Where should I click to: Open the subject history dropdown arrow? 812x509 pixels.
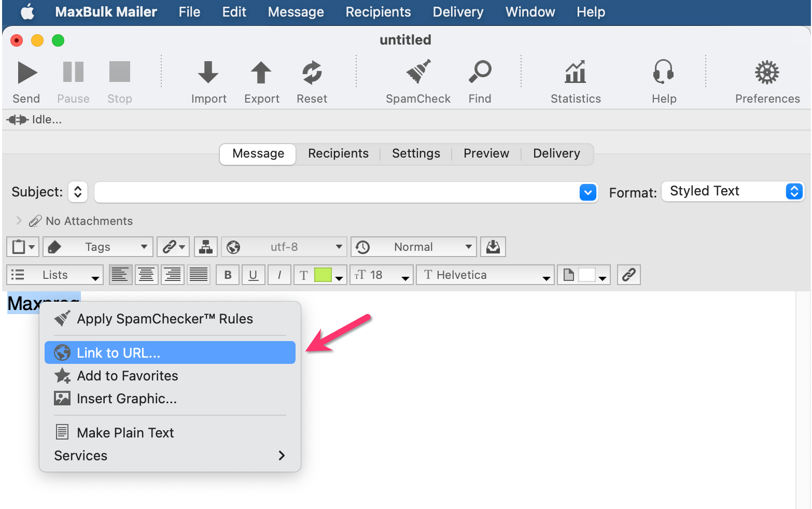coord(588,192)
